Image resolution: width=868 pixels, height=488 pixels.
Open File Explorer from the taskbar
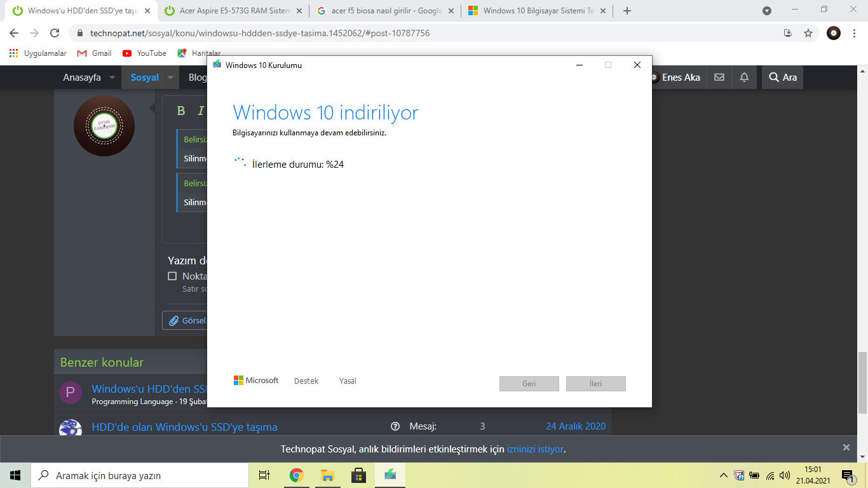coord(327,475)
